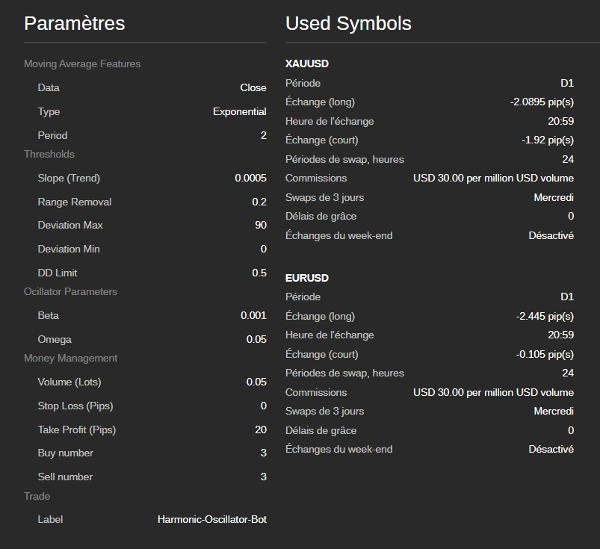Open the Type value Exponential
Screen dimensions: 600x549
coord(239,112)
